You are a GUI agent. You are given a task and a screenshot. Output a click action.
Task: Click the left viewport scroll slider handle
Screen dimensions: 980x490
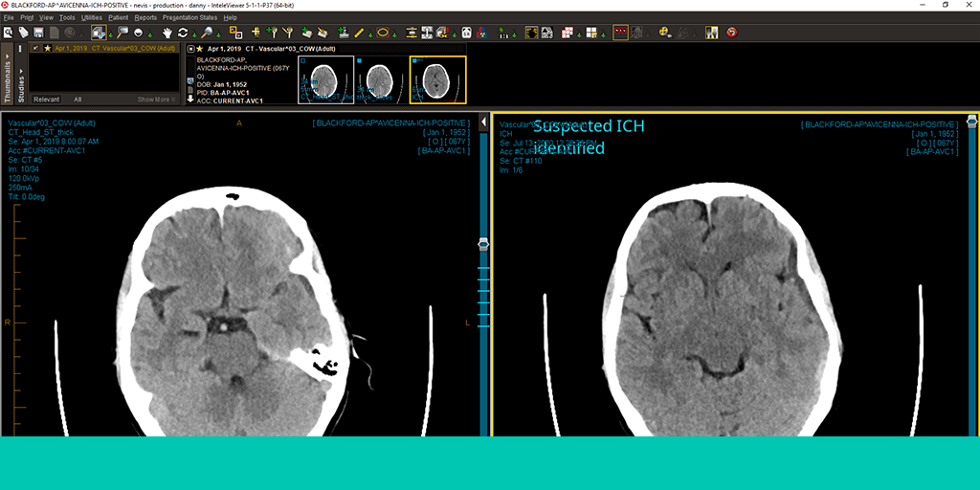point(483,244)
